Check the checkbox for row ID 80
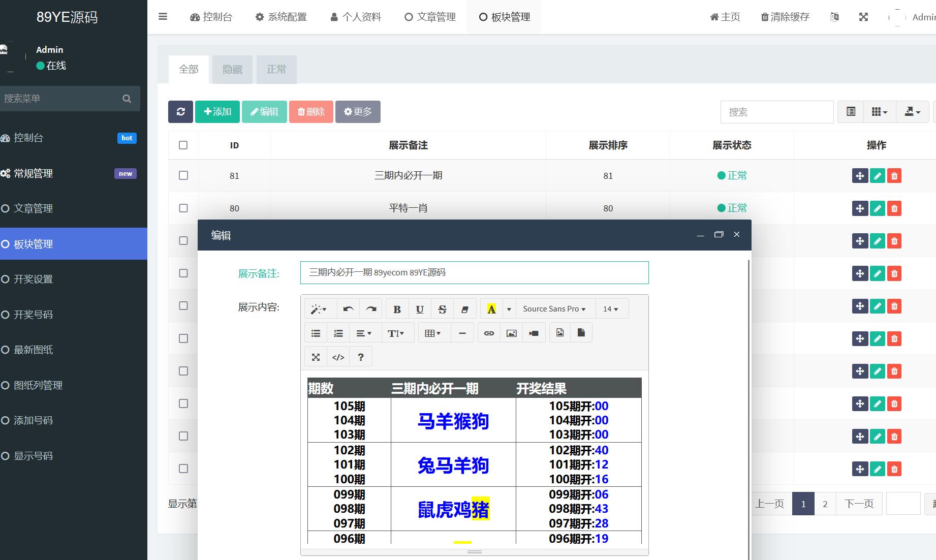The width and height of the screenshot is (936, 560). click(x=183, y=208)
